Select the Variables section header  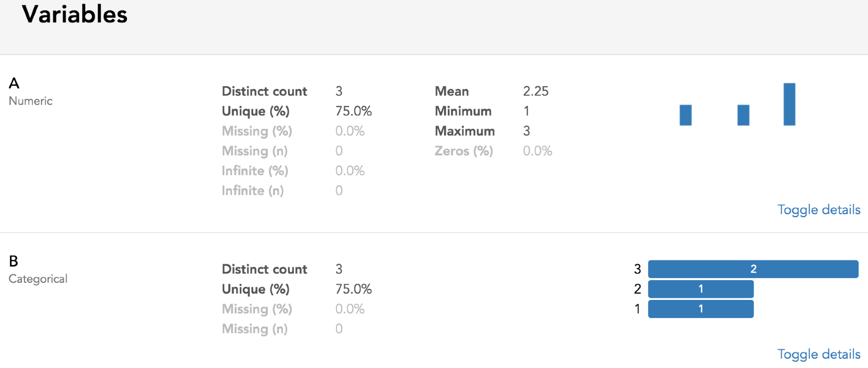point(74,14)
